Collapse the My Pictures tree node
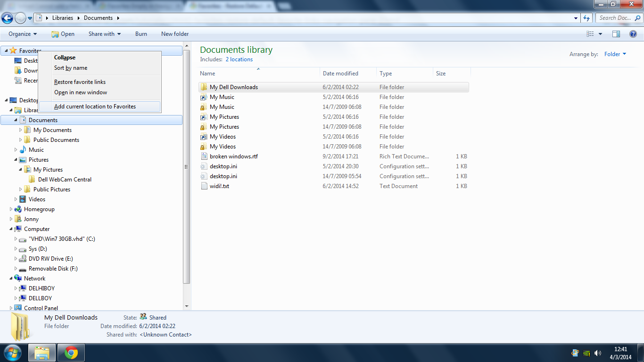This screenshot has width=644, height=362. (20, 170)
